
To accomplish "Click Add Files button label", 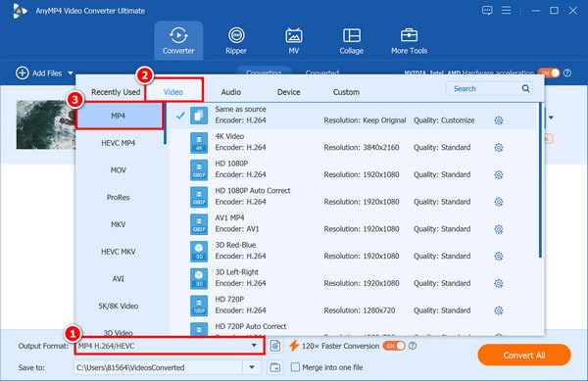I will pos(47,73).
